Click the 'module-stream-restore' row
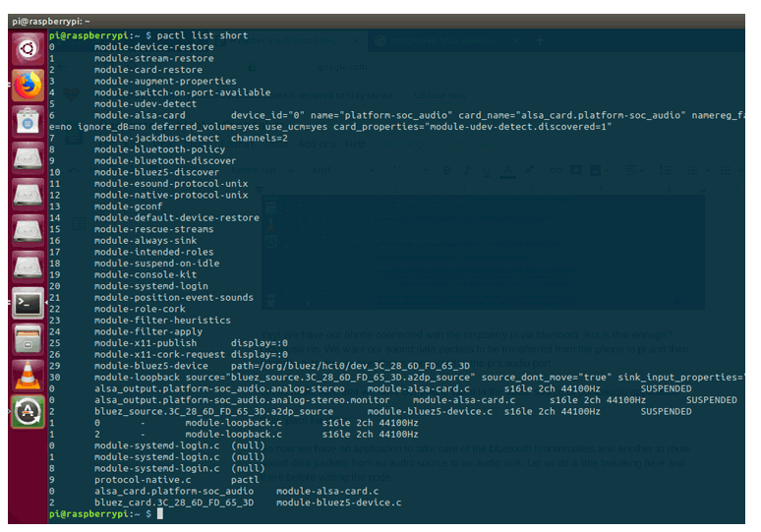This screenshot has height=532, width=761. point(153,58)
